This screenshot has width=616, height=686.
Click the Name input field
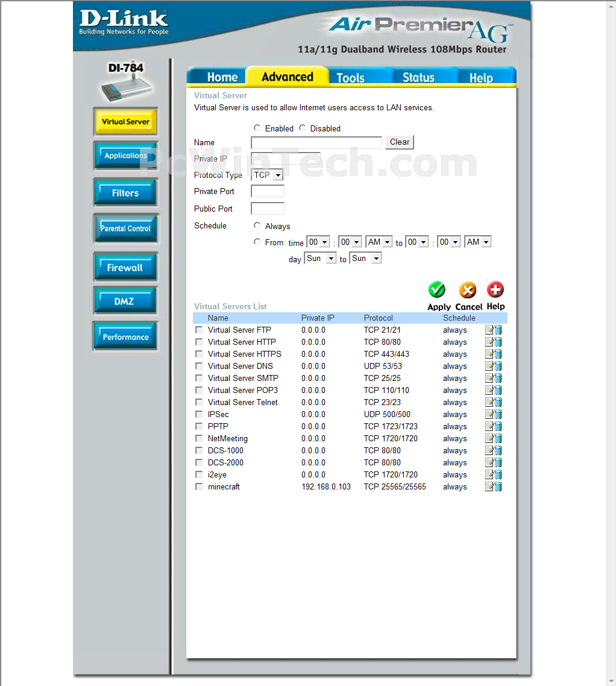316,143
